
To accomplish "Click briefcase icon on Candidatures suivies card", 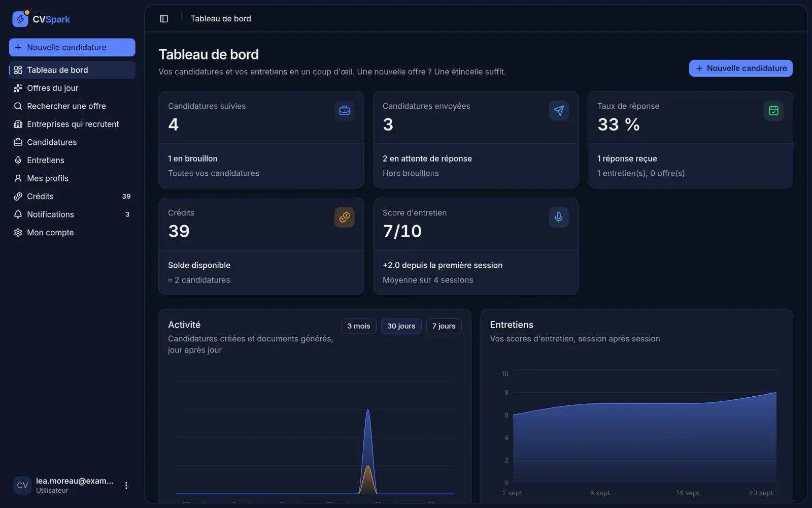I will tap(344, 111).
